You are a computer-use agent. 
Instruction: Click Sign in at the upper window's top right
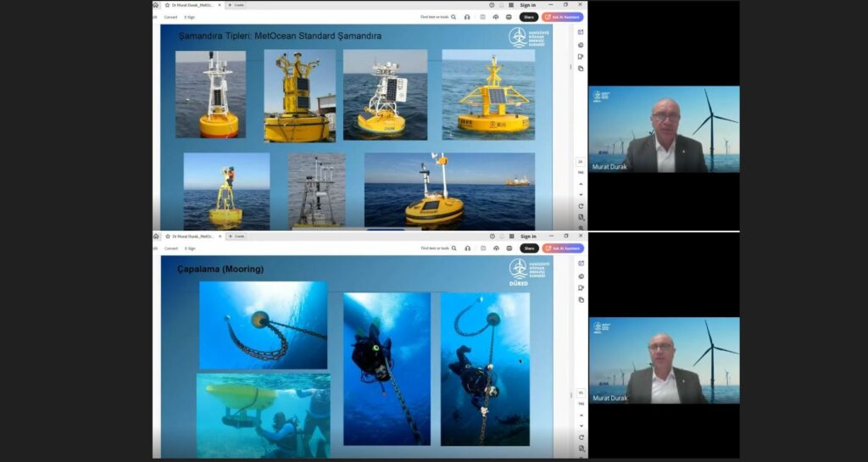coord(528,5)
